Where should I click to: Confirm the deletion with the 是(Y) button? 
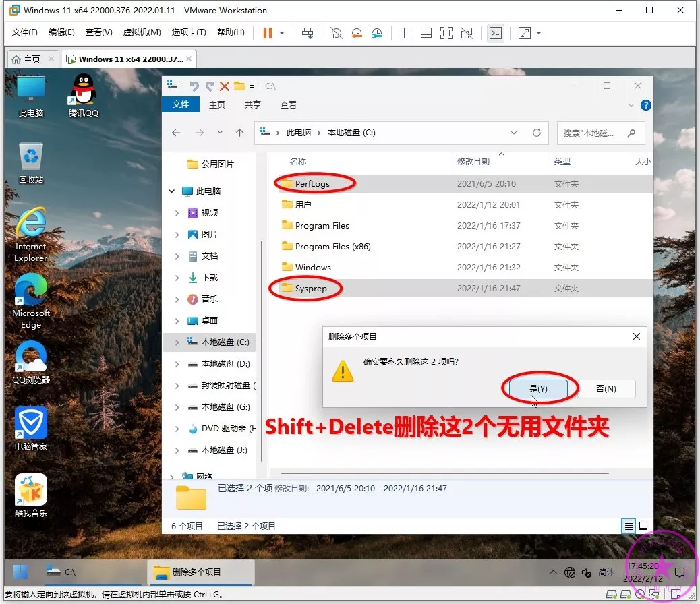[538, 388]
